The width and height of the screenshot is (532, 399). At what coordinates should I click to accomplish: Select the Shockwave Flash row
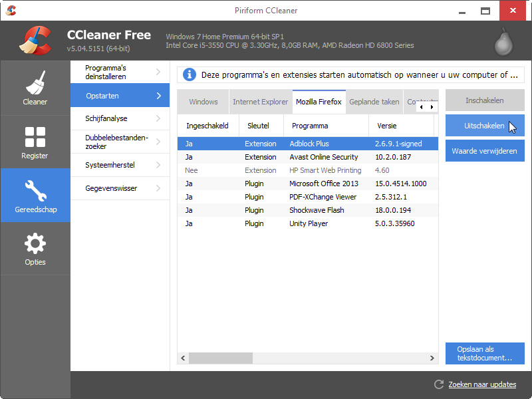(x=308, y=210)
